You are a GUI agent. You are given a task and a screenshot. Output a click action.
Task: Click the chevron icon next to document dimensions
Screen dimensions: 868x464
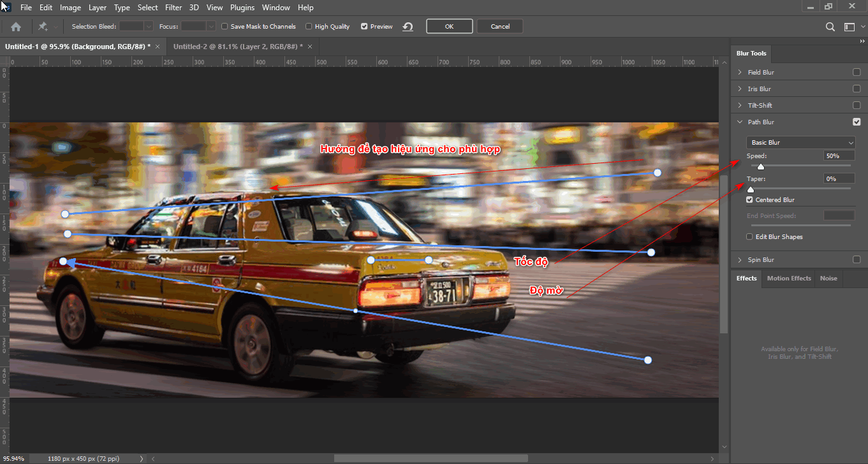(142, 458)
